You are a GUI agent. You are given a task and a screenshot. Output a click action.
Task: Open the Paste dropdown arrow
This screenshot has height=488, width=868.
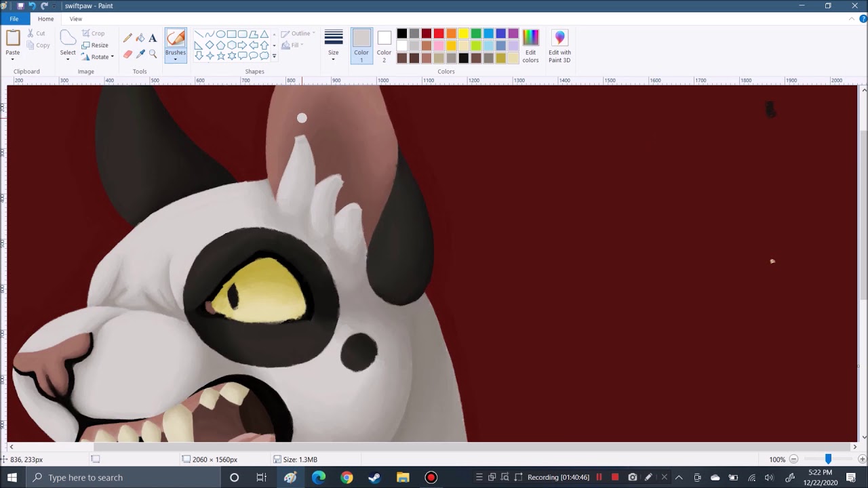tap(13, 60)
